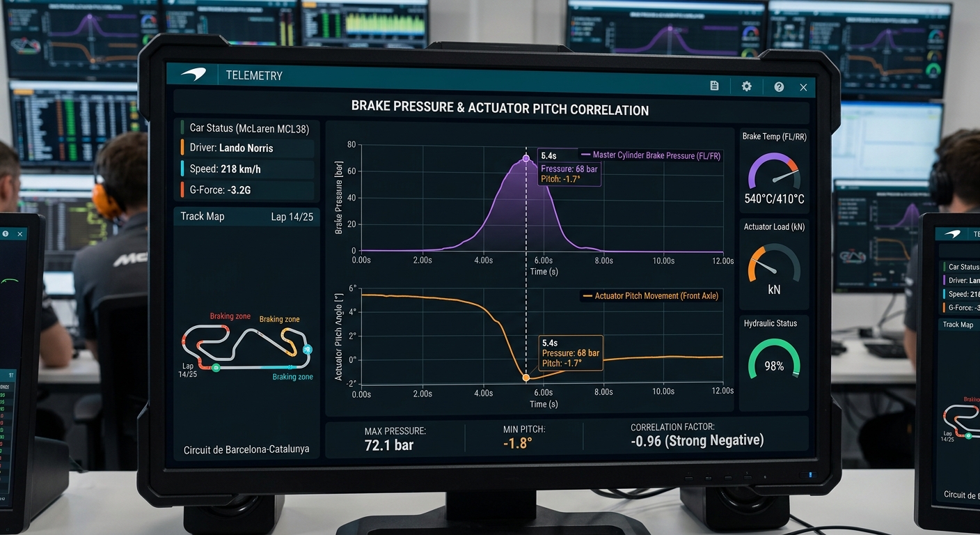Click the Correlation Factor -0.96 value

[x=697, y=440]
